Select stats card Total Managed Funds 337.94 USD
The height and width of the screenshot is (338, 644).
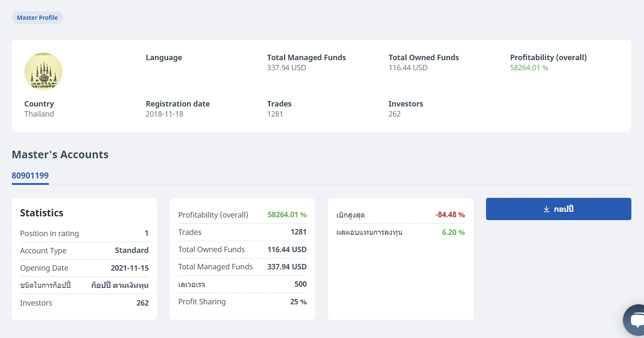coord(287,267)
